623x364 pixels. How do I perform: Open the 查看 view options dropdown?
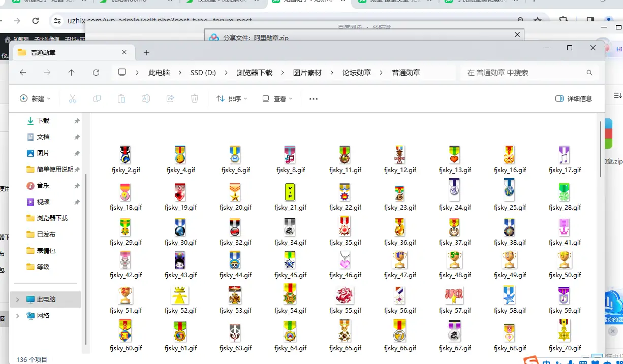coord(277,98)
